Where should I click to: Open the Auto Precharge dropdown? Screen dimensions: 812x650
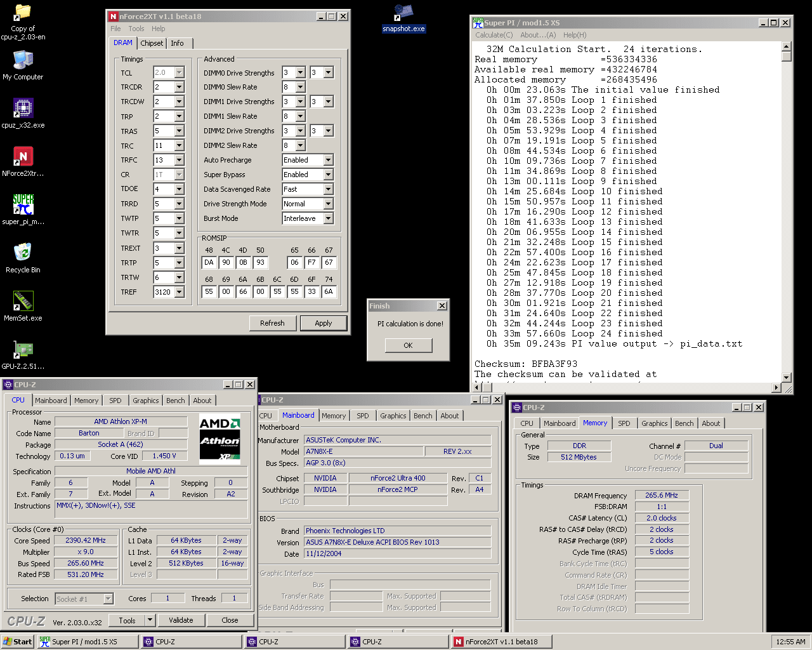(x=328, y=160)
